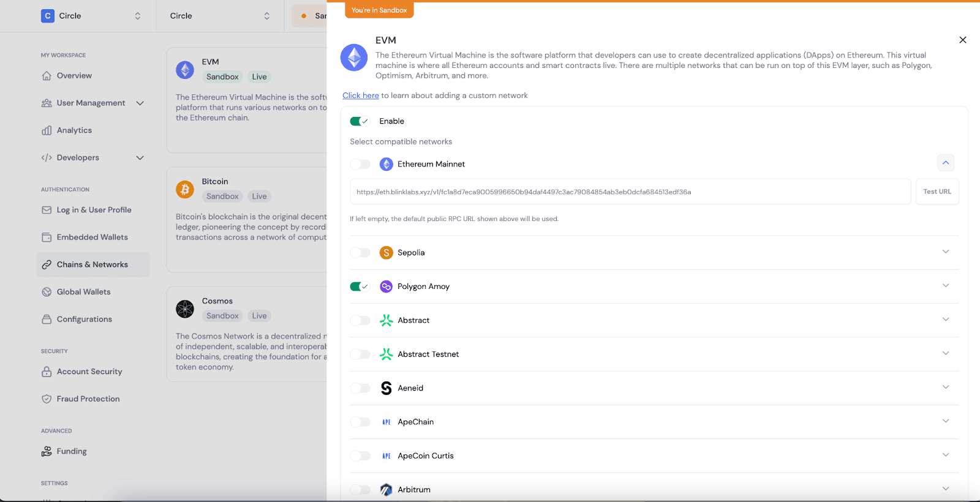Turn on the Arbitrum network toggle
The width and height of the screenshot is (980, 502).
coord(360,490)
